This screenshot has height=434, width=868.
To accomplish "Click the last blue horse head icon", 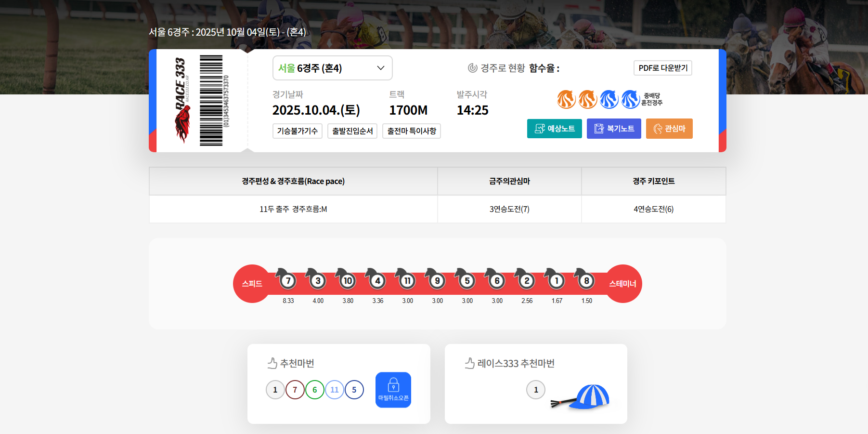I will pos(630,99).
